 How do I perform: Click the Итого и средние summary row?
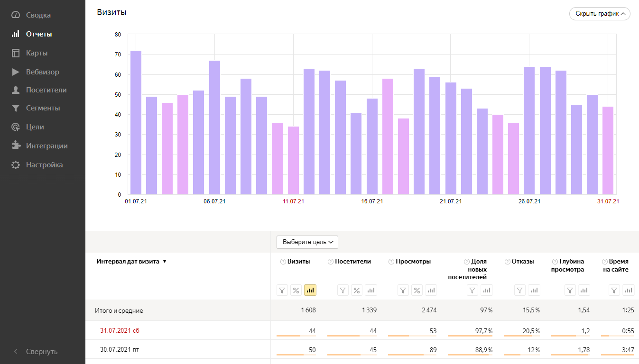(x=119, y=311)
